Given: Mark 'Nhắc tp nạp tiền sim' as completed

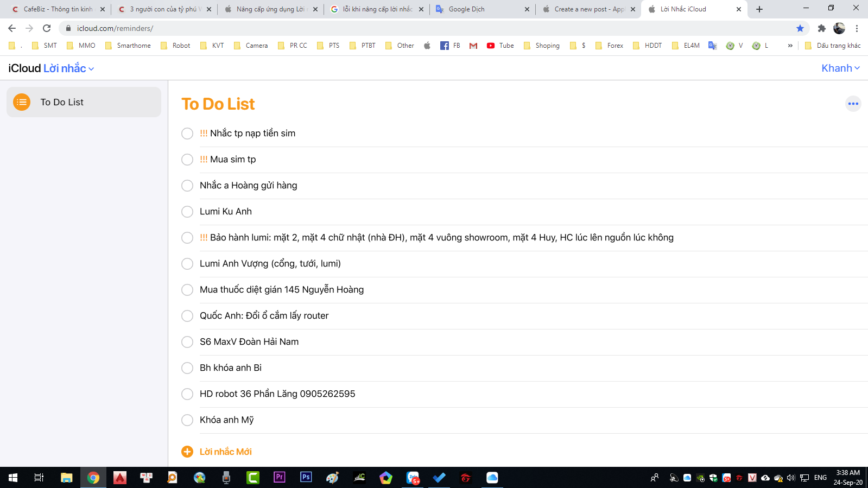Looking at the screenshot, I should pyautogui.click(x=187, y=134).
